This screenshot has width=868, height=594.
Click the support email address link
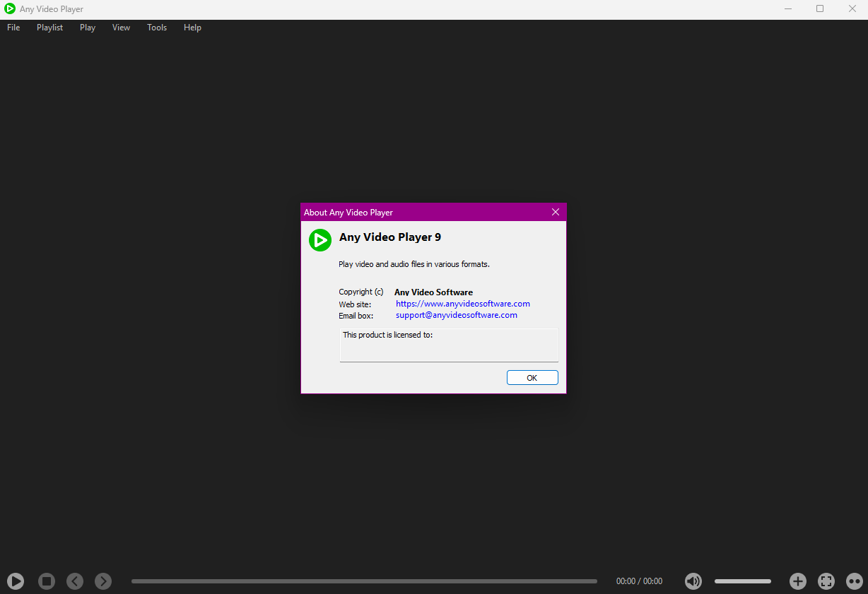[x=457, y=315]
